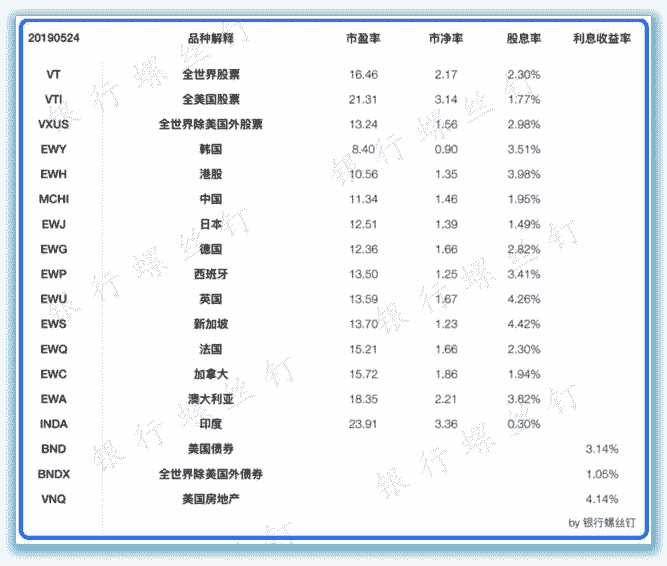This screenshot has width=667, height=566.
Task: Select the 股息率 column header
Action: 524,38
